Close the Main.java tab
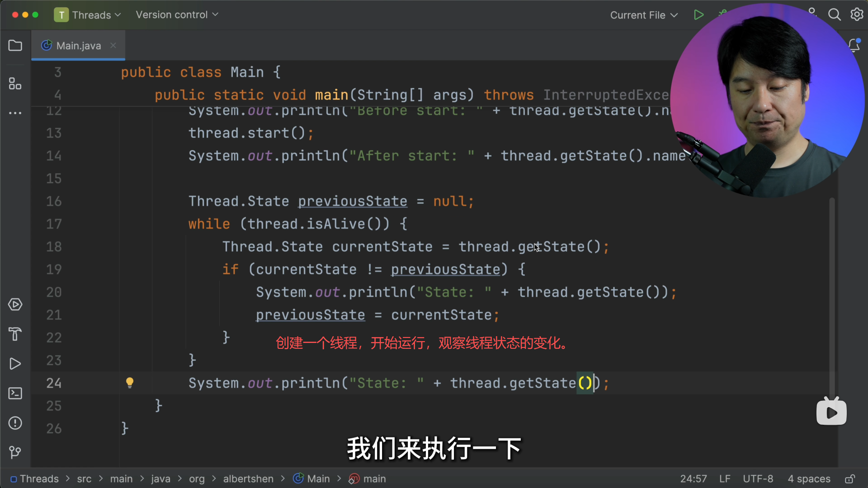This screenshot has height=488, width=868. 113,46
